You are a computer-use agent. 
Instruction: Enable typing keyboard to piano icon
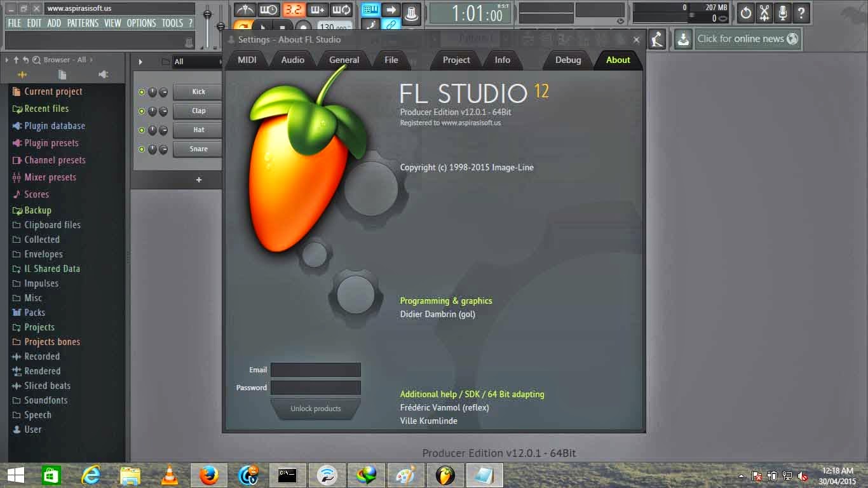(x=370, y=10)
